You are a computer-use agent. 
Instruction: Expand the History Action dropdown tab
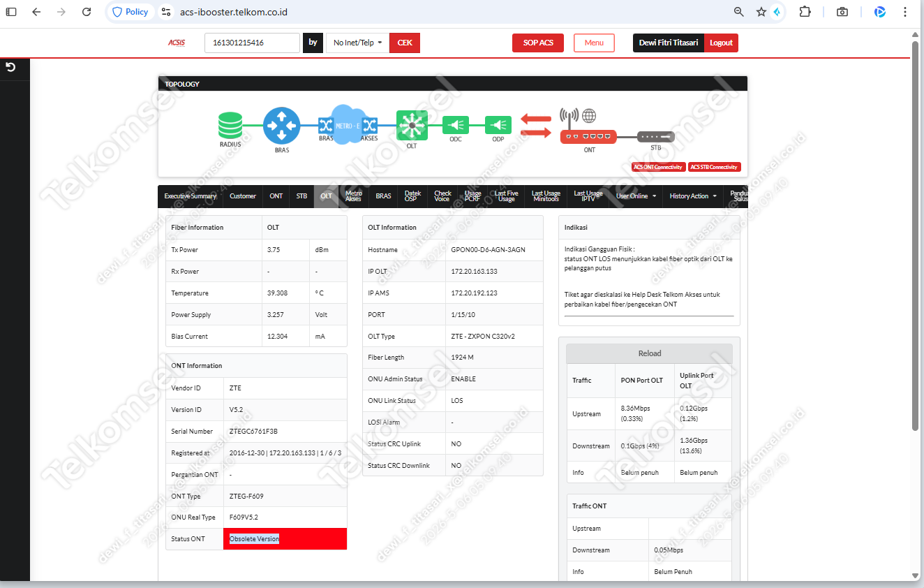click(693, 196)
